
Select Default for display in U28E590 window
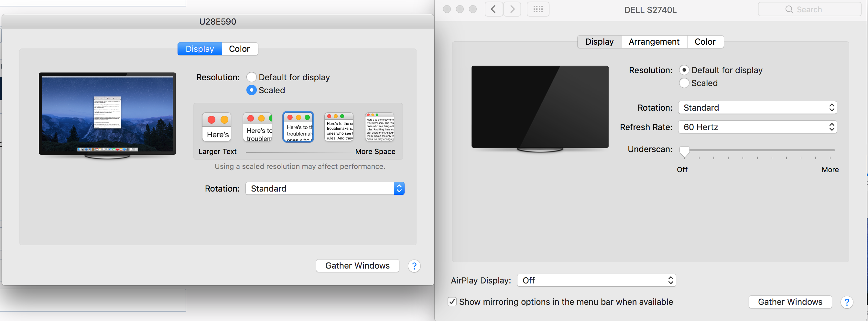(x=251, y=77)
